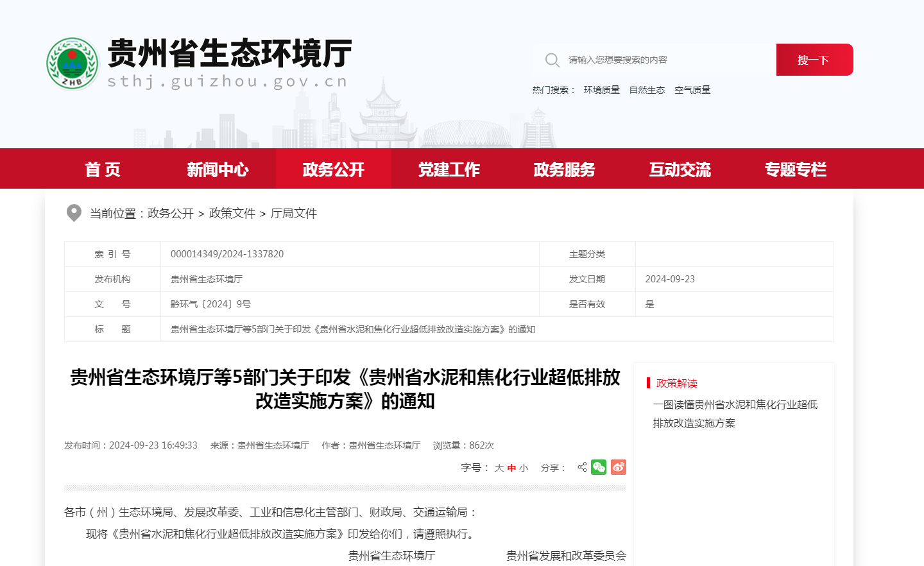This screenshot has height=566, width=924.
Task: Click hot search term 空气质量
Action: 692,90
